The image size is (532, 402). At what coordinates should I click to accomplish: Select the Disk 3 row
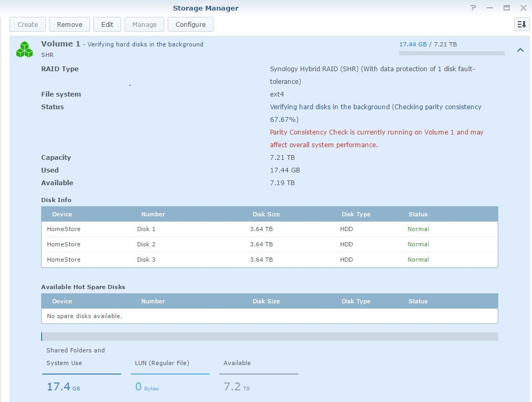click(x=270, y=260)
